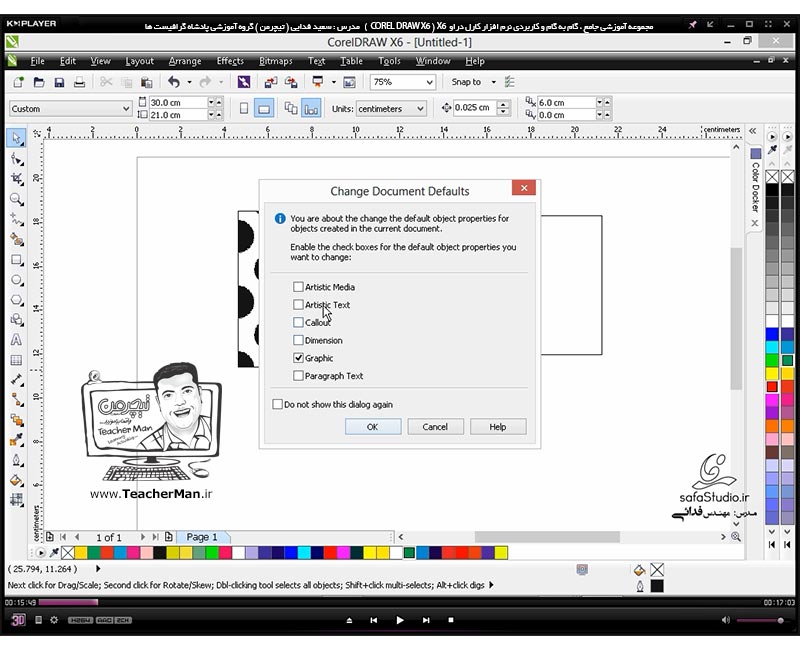Select the Fill tool
800x650 pixels.
[x=17, y=480]
